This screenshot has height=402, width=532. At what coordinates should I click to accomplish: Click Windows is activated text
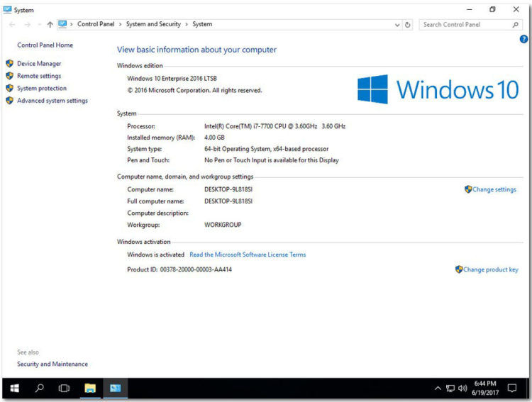[156, 255]
